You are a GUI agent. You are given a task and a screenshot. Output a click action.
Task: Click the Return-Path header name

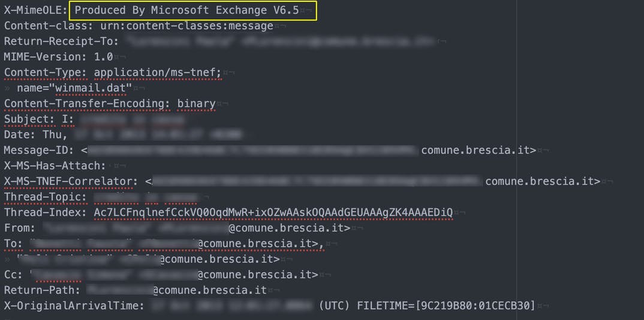coord(43,290)
